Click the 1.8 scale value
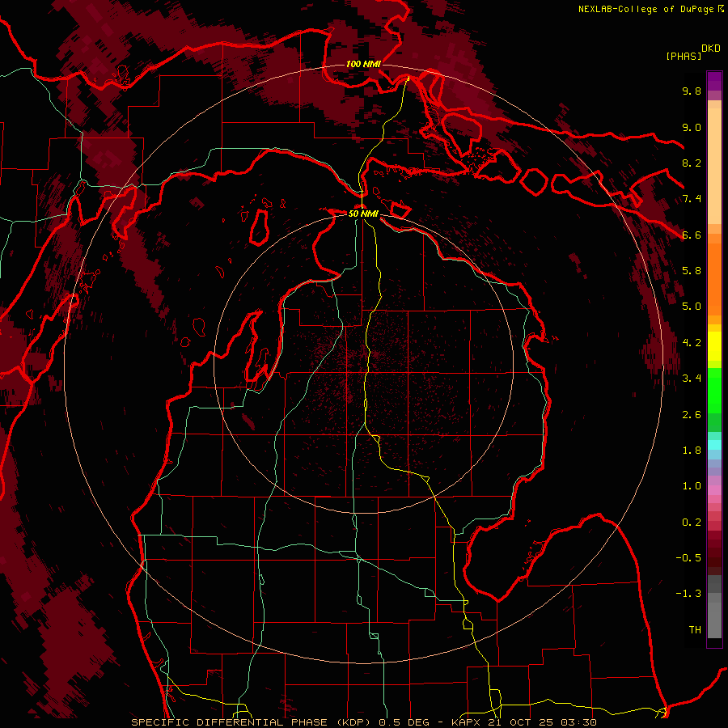Image resolution: width=728 pixels, height=728 pixels. pos(692,451)
